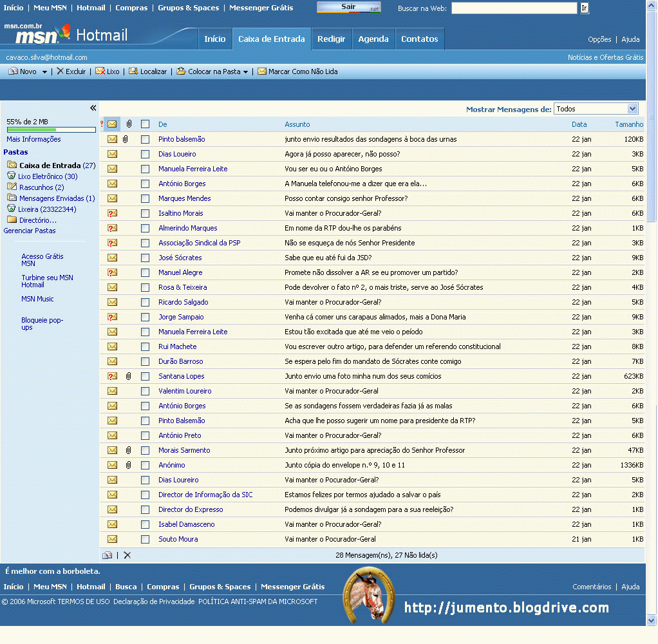Click the page scrollbar down arrow
This screenshot has width=658, height=644.
pyautogui.click(x=652, y=620)
